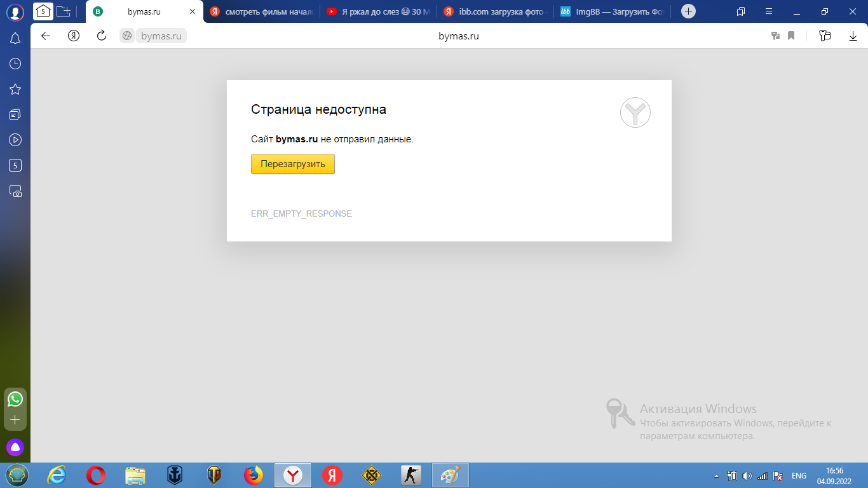Open downloads arrow in toolbar

[853, 36]
